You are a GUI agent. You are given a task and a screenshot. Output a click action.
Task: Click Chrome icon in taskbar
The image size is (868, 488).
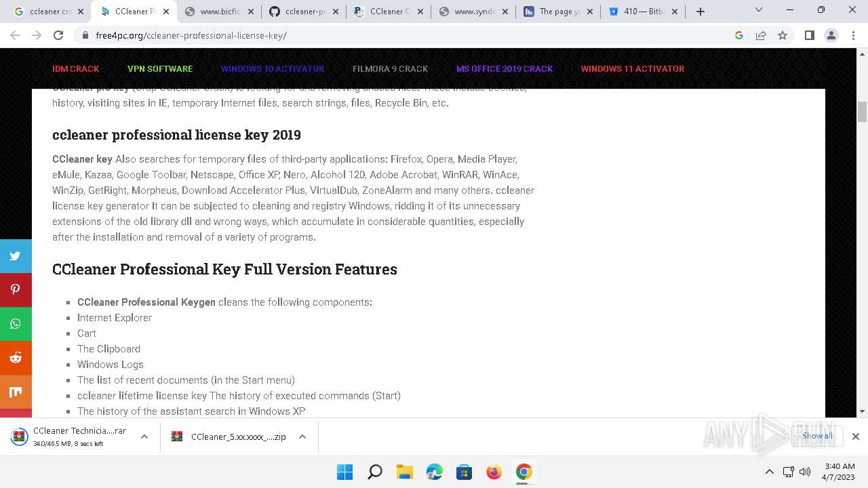pyautogui.click(x=524, y=472)
